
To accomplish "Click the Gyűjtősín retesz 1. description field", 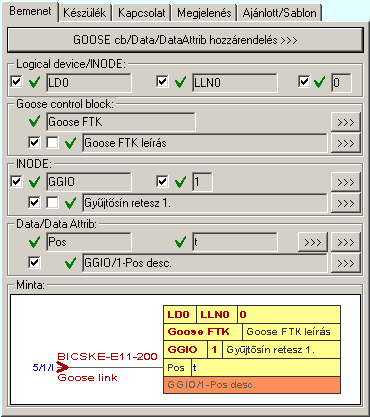I will click(205, 203).
